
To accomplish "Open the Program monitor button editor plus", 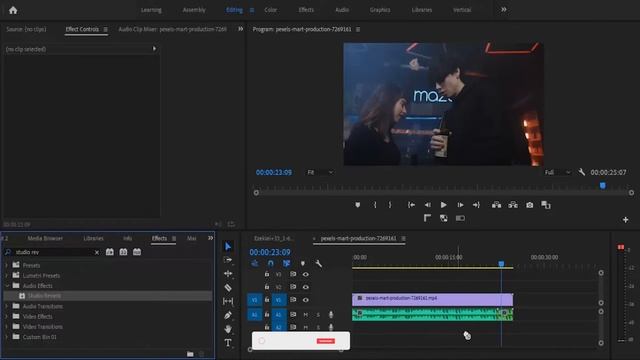I will (625, 220).
